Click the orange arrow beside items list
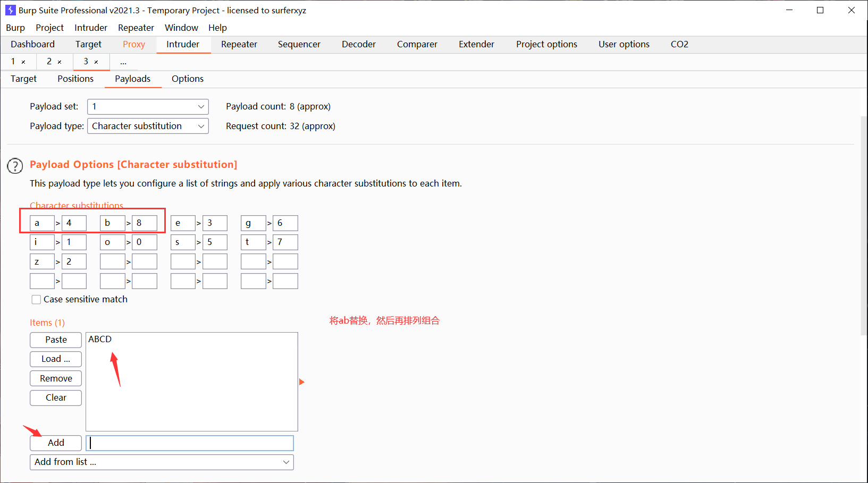Screen dimensions: 868x483 pos(301,382)
